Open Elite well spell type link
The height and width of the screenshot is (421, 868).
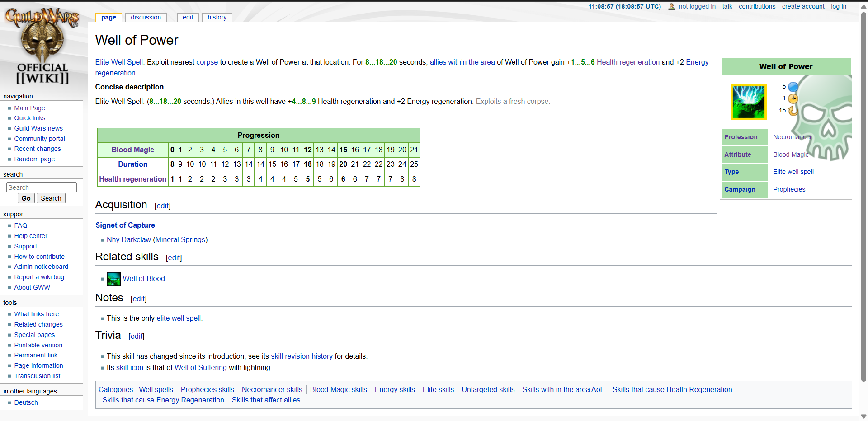click(x=793, y=172)
